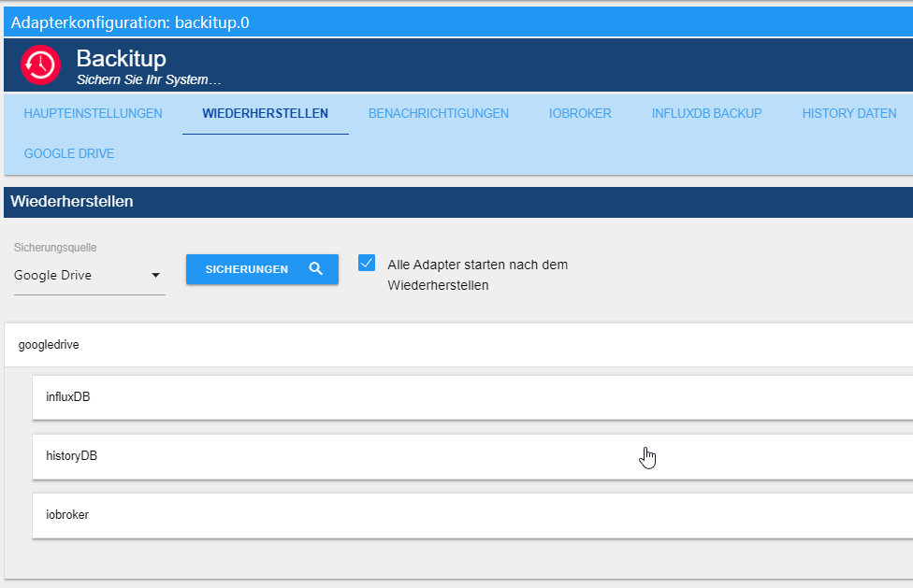Click the Wiederherstellen section header
This screenshot has width=913, height=588.
pyautogui.click(x=458, y=202)
